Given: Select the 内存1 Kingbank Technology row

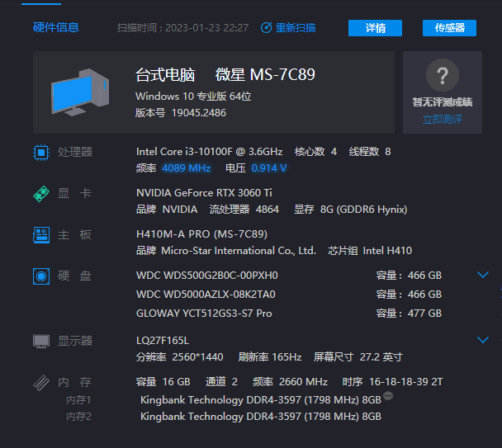Looking at the screenshot, I should click(261, 399).
